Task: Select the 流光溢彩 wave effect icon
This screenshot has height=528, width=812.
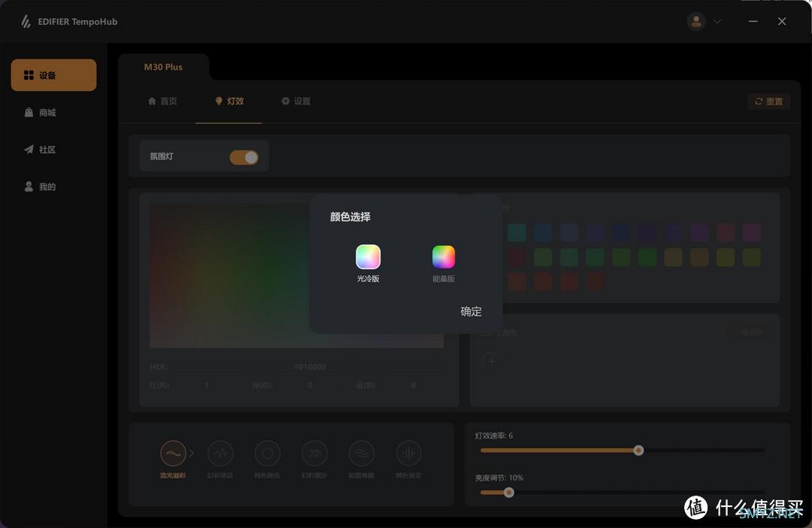Action: (x=173, y=454)
